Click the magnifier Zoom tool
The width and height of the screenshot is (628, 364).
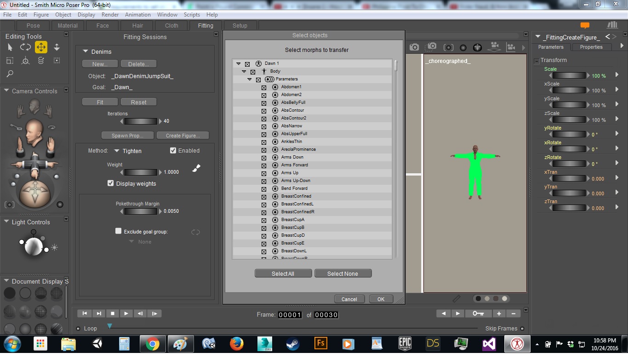(10, 74)
